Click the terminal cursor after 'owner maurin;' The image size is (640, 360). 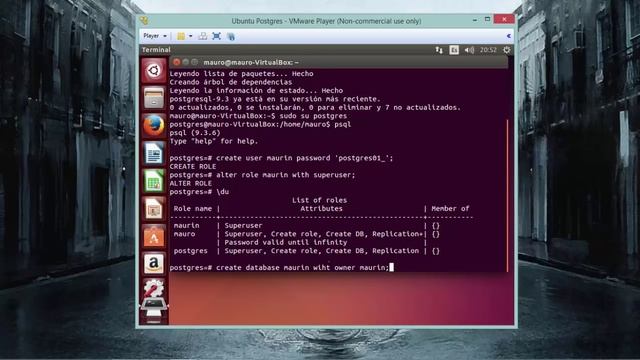(391, 267)
